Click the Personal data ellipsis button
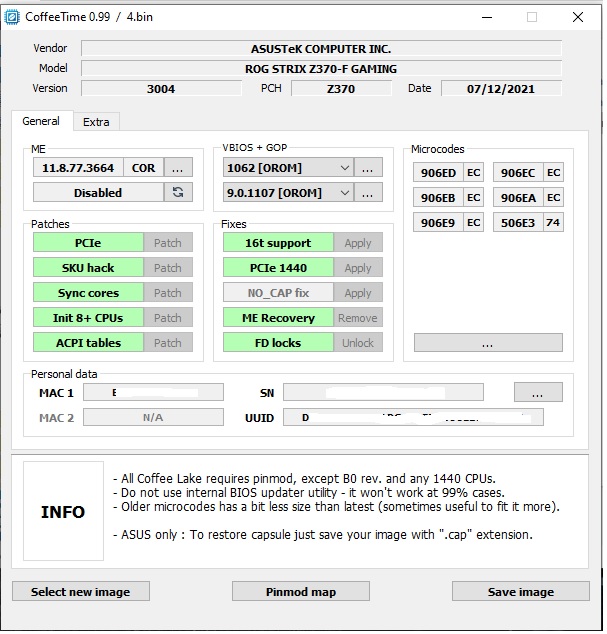 pyautogui.click(x=538, y=392)
